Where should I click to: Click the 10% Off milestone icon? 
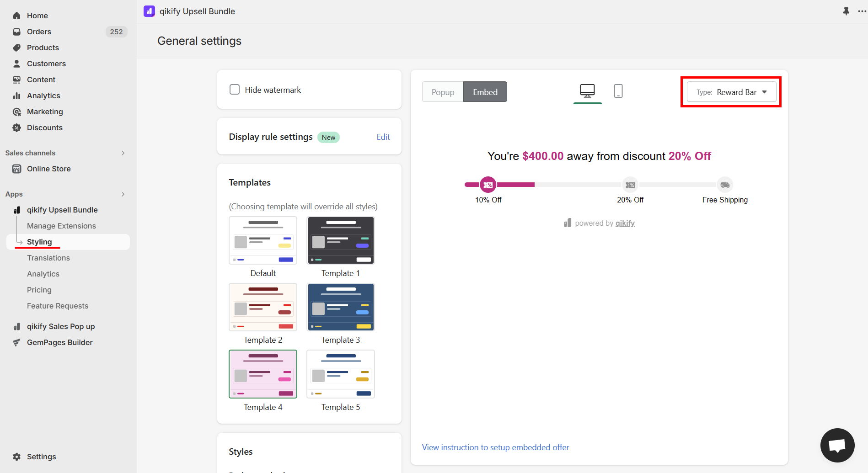point(488,185)
